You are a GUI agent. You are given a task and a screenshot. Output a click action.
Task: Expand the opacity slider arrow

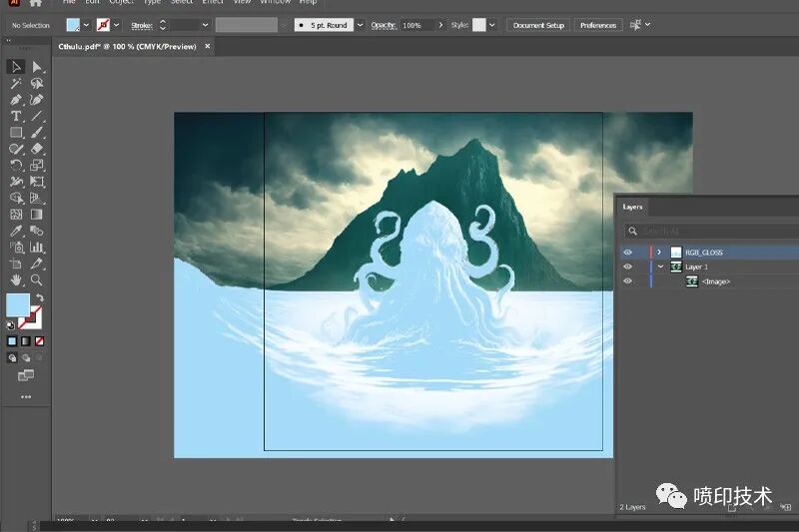click(x=440, y=24)
